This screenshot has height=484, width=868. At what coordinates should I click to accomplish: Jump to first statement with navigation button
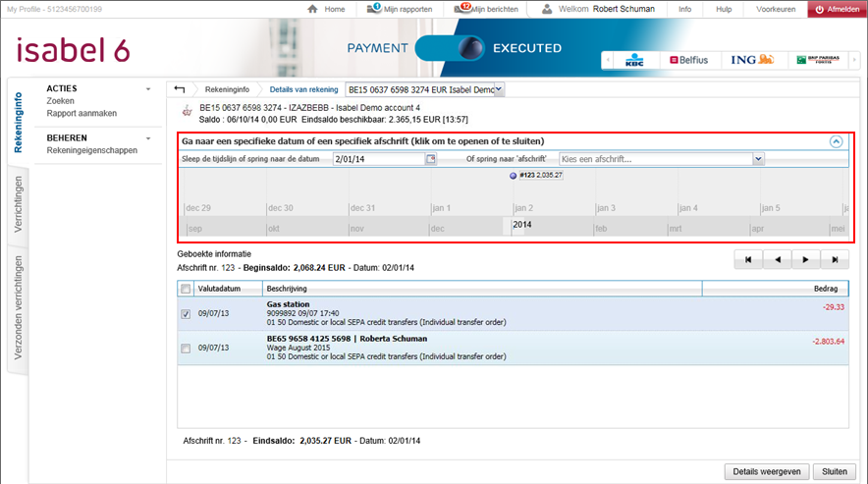[x=748, y=260]
